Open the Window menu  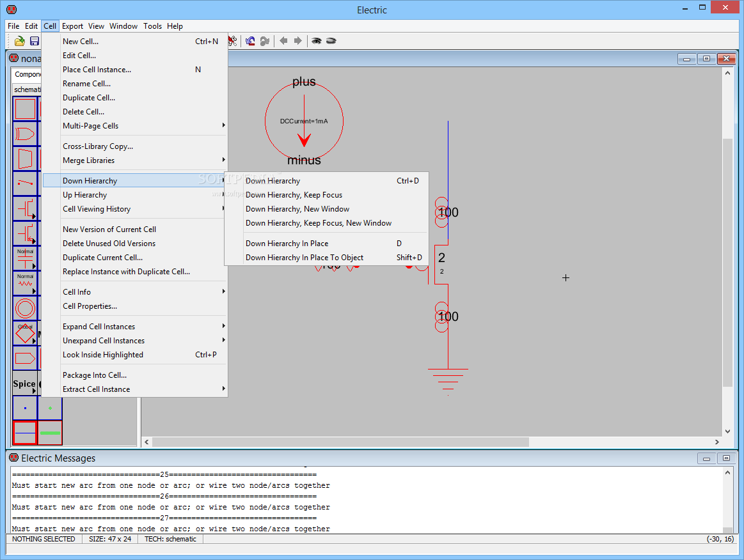coord(123,26)
